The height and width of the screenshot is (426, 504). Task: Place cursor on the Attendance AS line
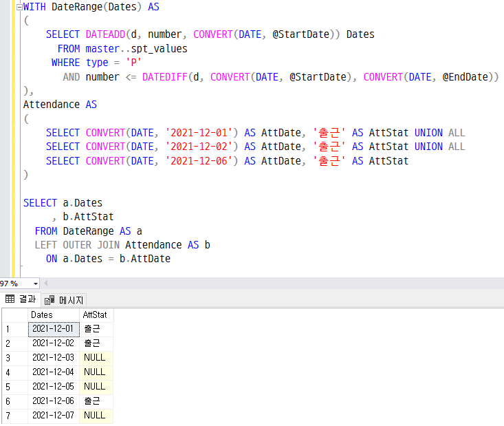click(60, 105)
